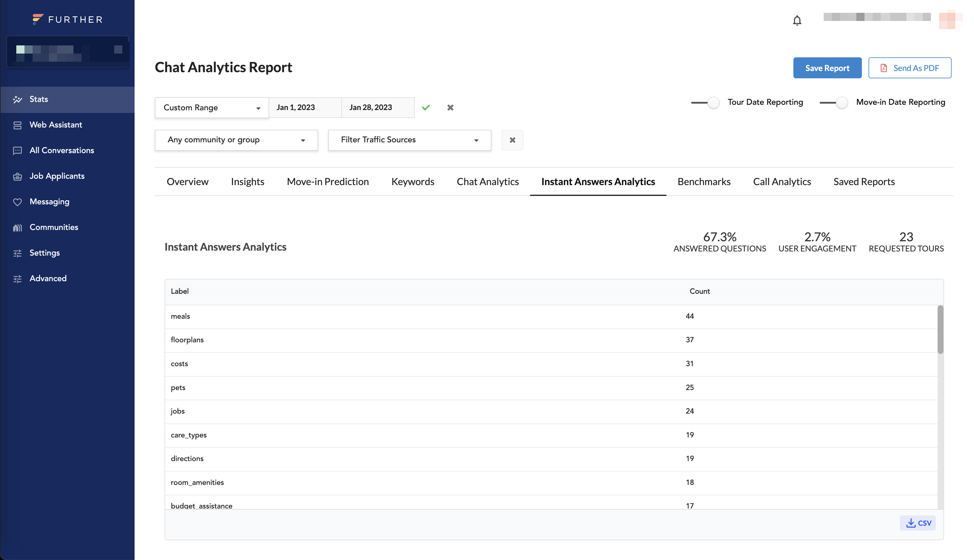Toggle Move-in Date Reporting switch

[x=834, y=103]
